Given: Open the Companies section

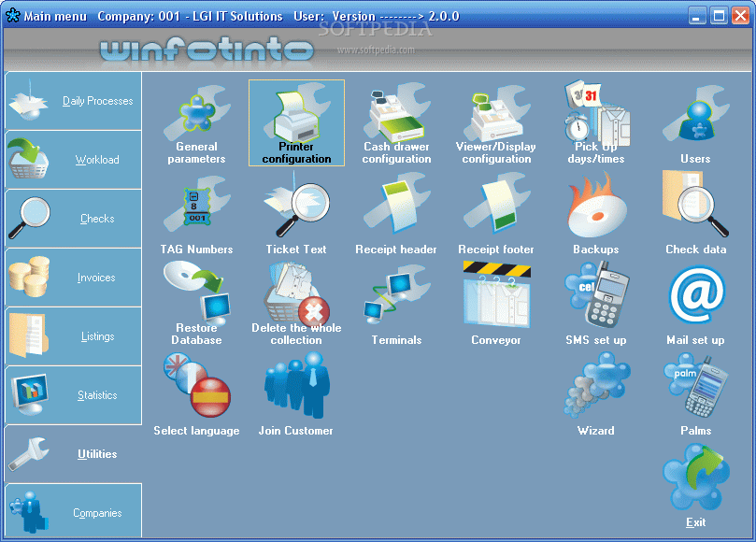Looking at the screenshot, I should pyautogui.click(x=73, y=511).
